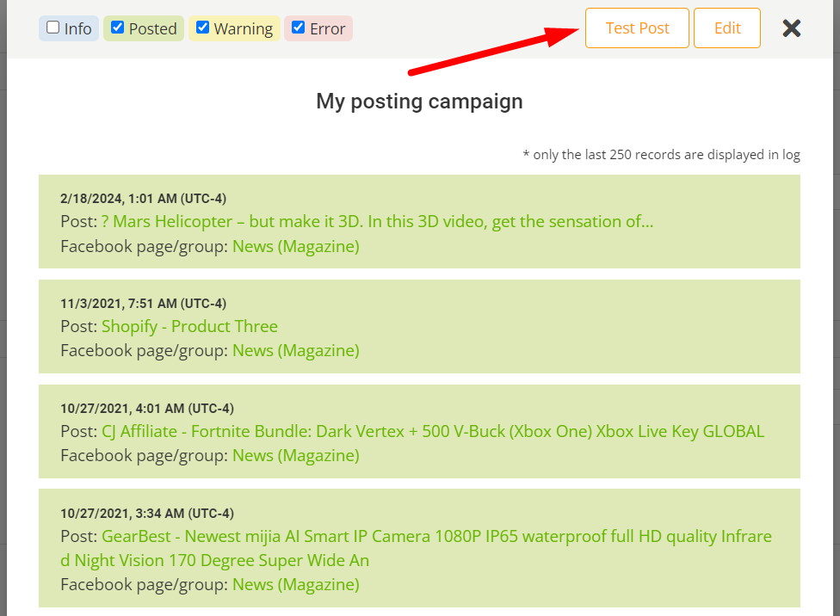Select the 10/27/2021, 3:34 AM timestamp
The width and height of the screenshot is (840, 616).
[146, 514]
